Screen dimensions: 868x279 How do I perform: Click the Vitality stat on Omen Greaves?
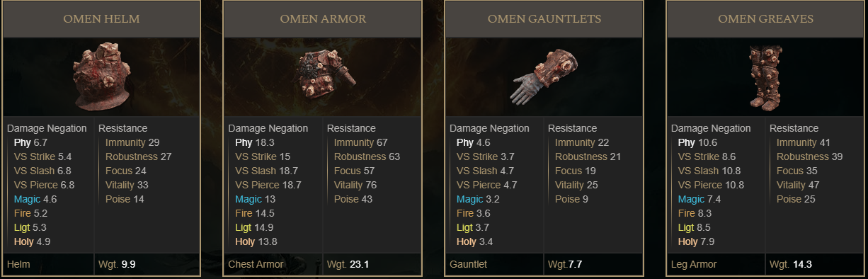(x=796, y=185)
